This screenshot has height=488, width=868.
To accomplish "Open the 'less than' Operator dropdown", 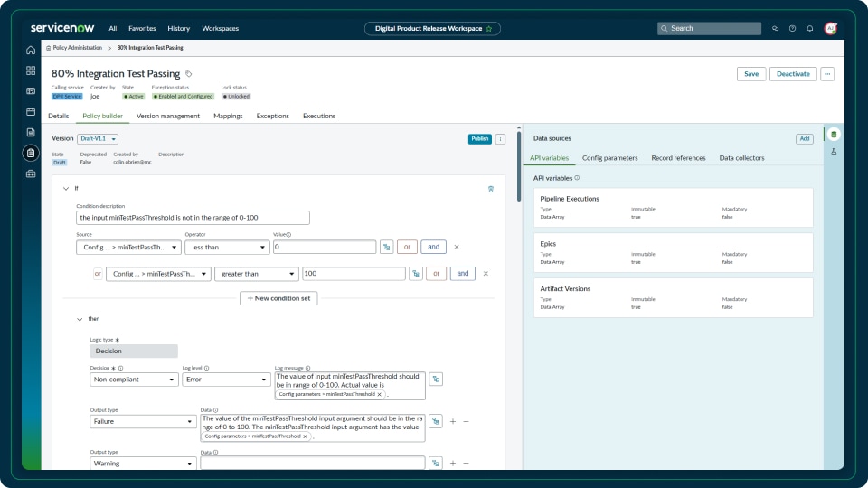I will 226,247.
